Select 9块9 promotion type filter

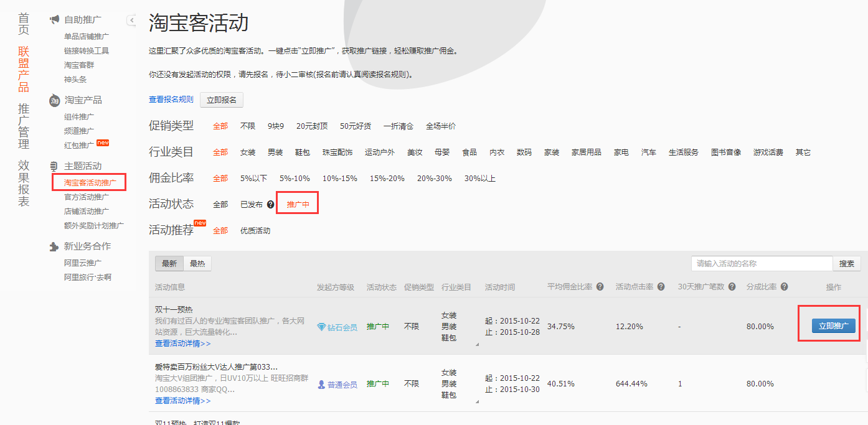coord(275,126)
